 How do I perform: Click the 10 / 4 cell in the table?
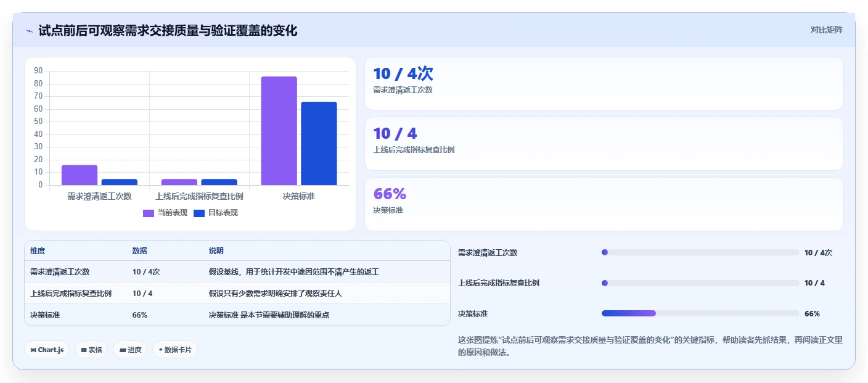coord(142,294)
